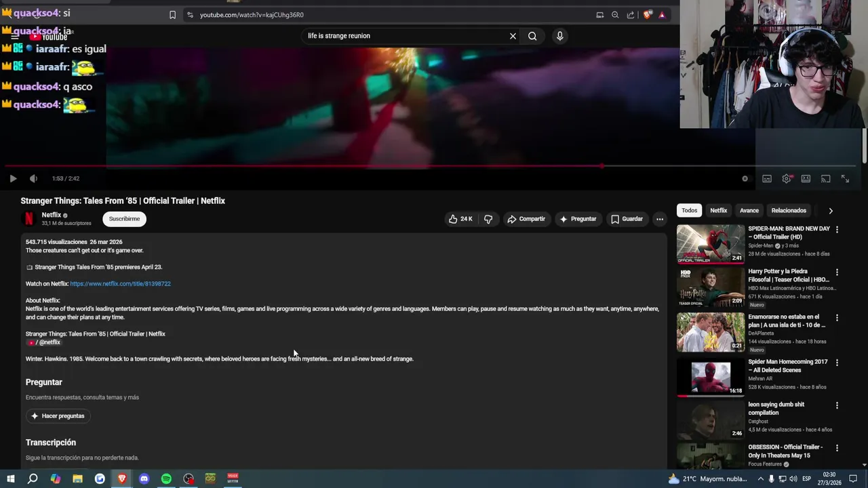Open the Brave Shields lion icon
Image resolution: width=868 pixels, height=488 pixels.
point(648,15)
